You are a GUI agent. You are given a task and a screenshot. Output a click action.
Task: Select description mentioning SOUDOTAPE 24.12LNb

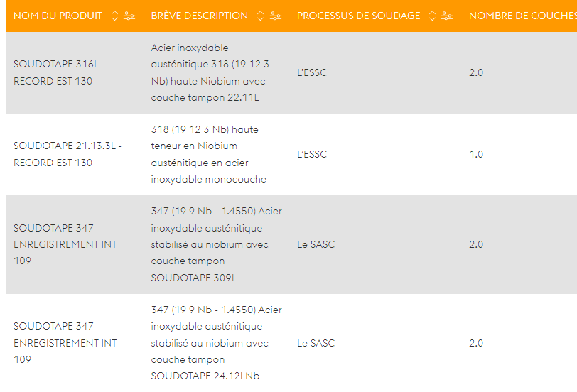tap(216, 343)
